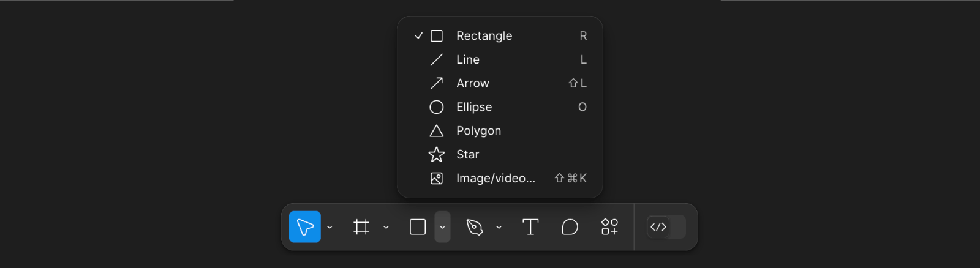
Task: Click the Rectangle shape tool in toolbar
Action: click(418, 227)
